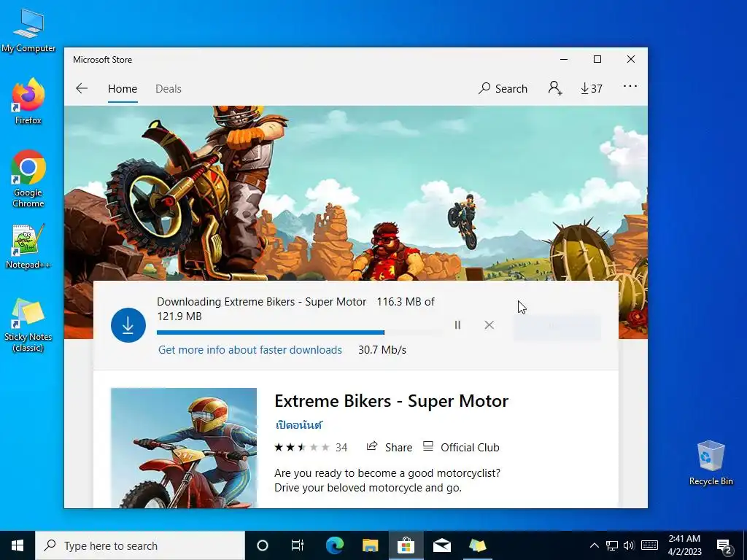Cancel the Extreme Bikers download
Viewport: 747px width, 560px height.
click(489, 324)
